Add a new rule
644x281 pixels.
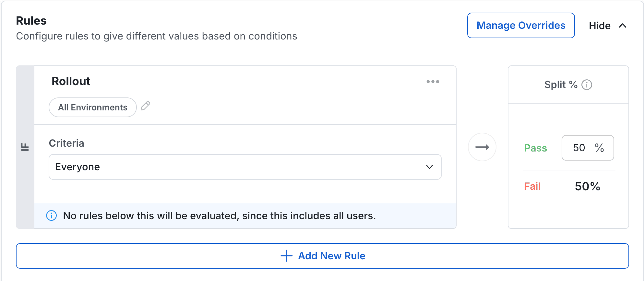click(323, 256)
